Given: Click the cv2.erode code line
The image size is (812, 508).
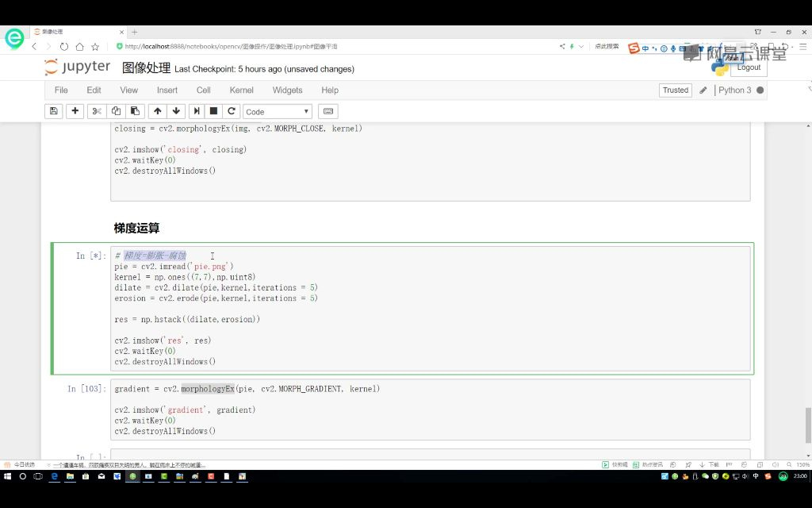Looking at the screenshot, I should [216, 298].
